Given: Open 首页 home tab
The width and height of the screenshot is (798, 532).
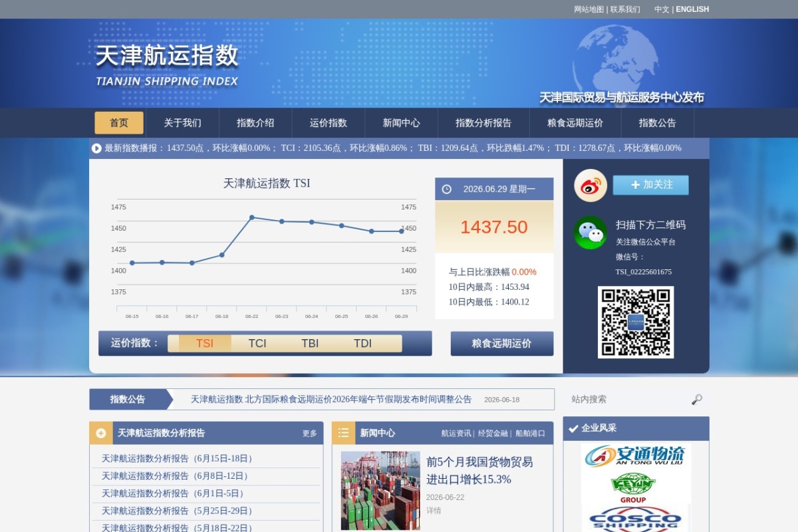Looking at the screenshot, I should click(119, 123).
